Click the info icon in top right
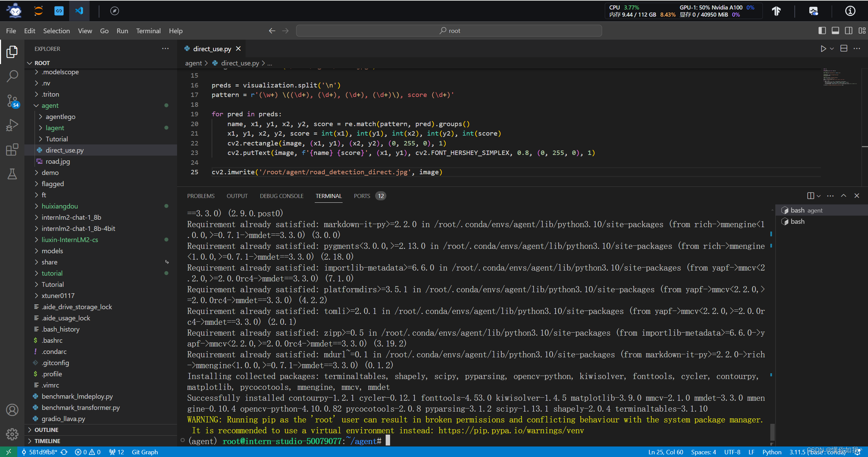The height and width of the screenshot is (457, 868). pos(850,11)
